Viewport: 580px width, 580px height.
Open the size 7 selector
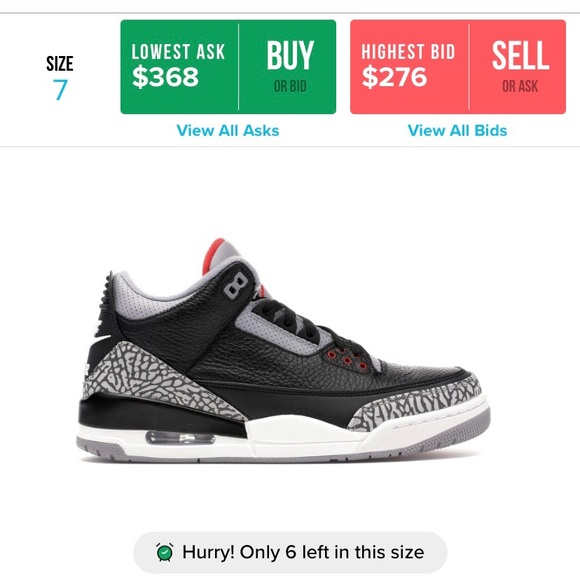pyautogui.click(x=60, y=78)
